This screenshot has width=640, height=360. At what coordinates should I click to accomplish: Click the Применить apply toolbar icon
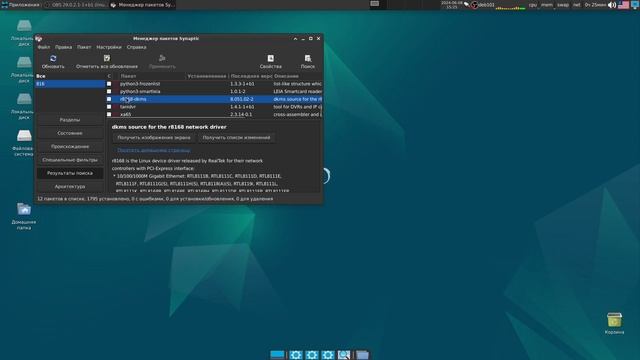click(162, 58)
